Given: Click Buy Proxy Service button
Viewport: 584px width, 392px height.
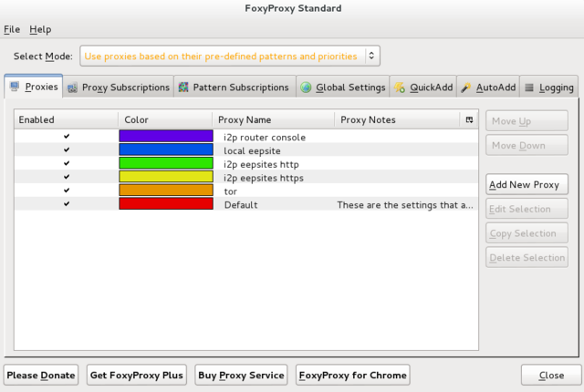Looking at the screenshot, I should (x=241, y=375).
